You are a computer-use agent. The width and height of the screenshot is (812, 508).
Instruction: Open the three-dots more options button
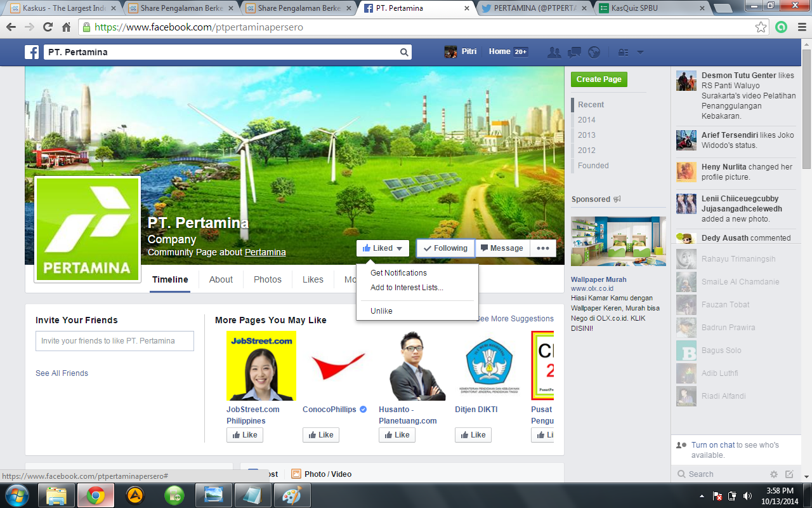click(x=543, y=248)
